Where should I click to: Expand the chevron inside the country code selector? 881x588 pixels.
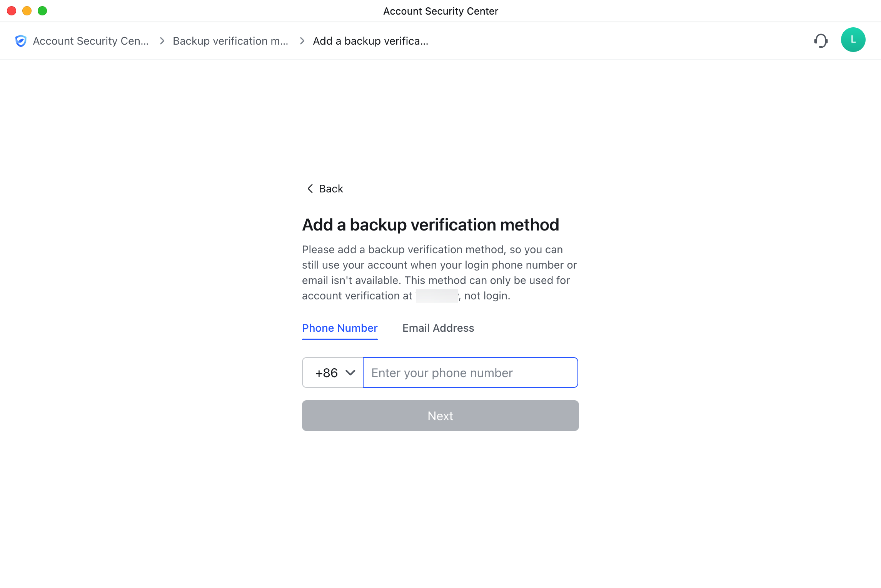click(x=350, y=373)
